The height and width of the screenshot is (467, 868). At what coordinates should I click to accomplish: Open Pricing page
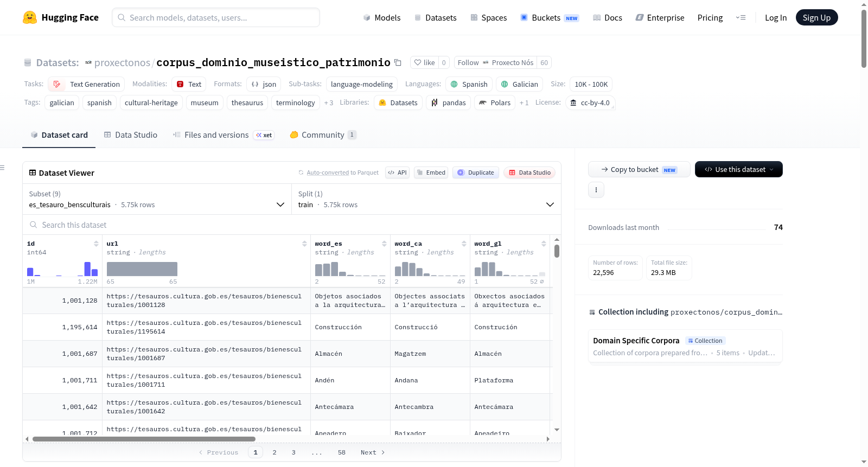[x=710, y=17]
